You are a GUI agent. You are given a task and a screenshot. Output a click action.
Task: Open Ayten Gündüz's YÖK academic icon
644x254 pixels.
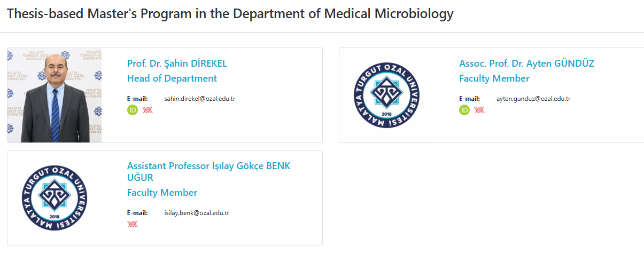[x=479, y=110]
